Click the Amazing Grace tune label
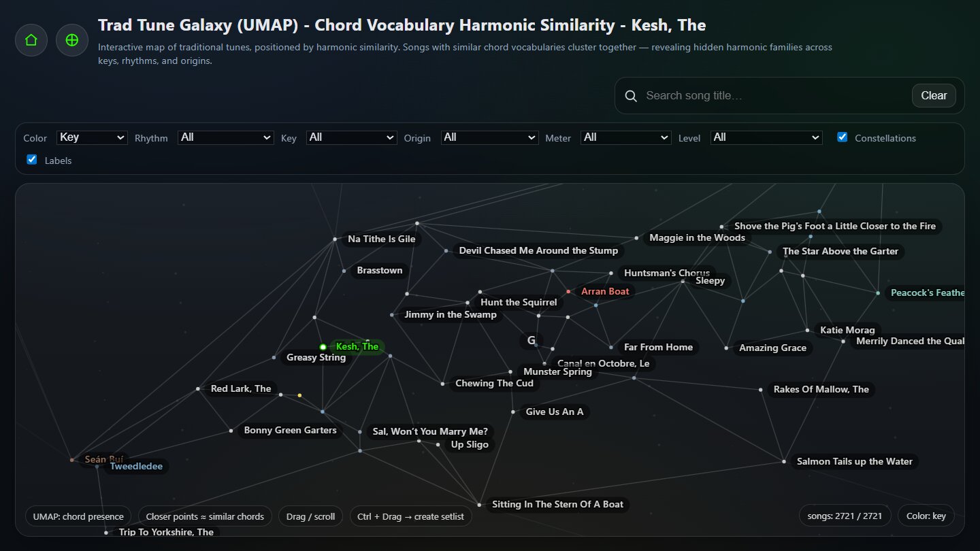This screenshot has width=980, height=551. pos(772,348)
